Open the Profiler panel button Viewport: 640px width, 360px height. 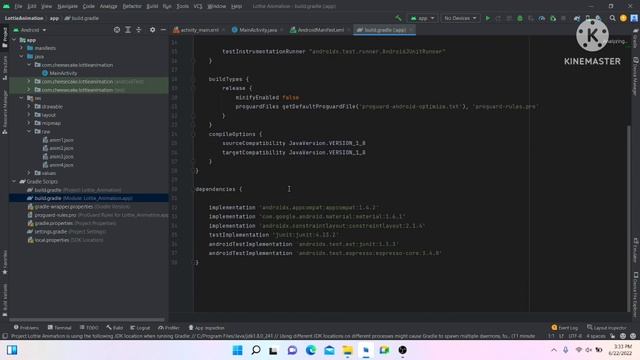169,328
